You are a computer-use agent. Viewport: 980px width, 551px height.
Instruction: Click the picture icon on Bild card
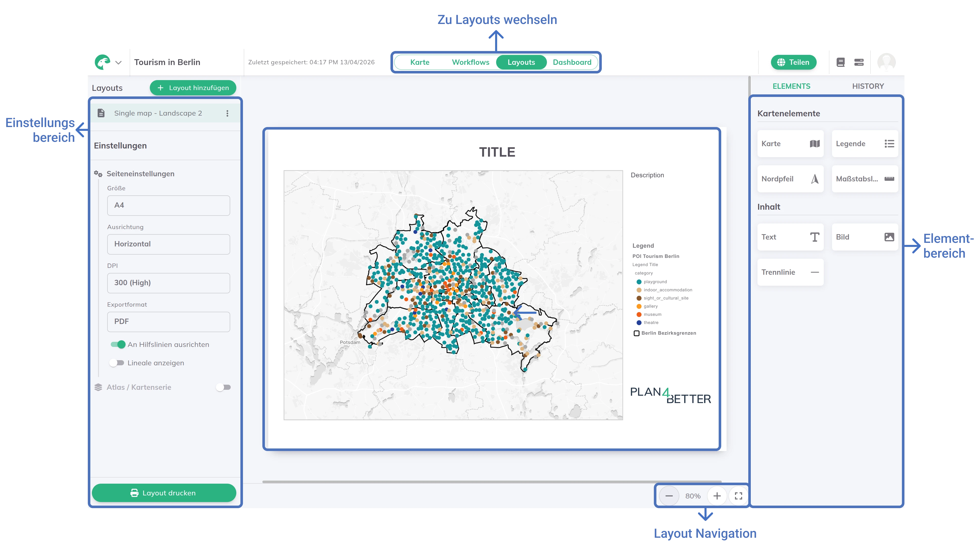[x=889, y=237]
